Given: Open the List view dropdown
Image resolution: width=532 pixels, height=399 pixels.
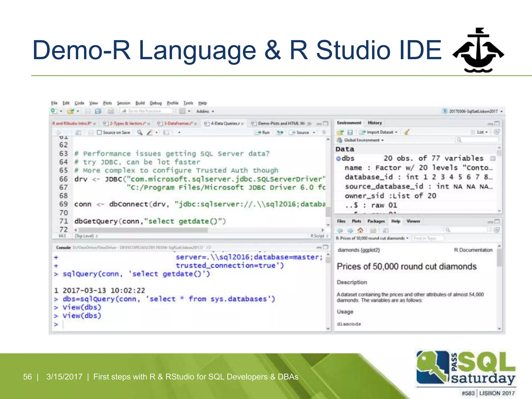Looking at the screenshot, I should [x=480, y=132].
